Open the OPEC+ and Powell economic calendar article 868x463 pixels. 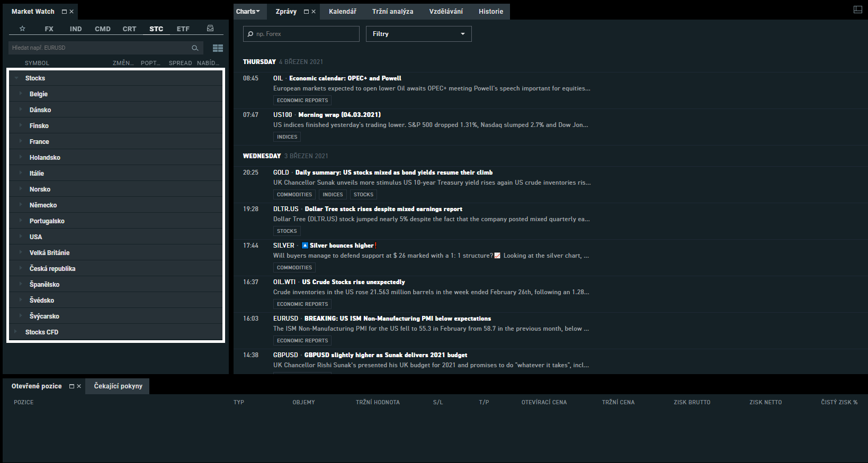point(345,78)
